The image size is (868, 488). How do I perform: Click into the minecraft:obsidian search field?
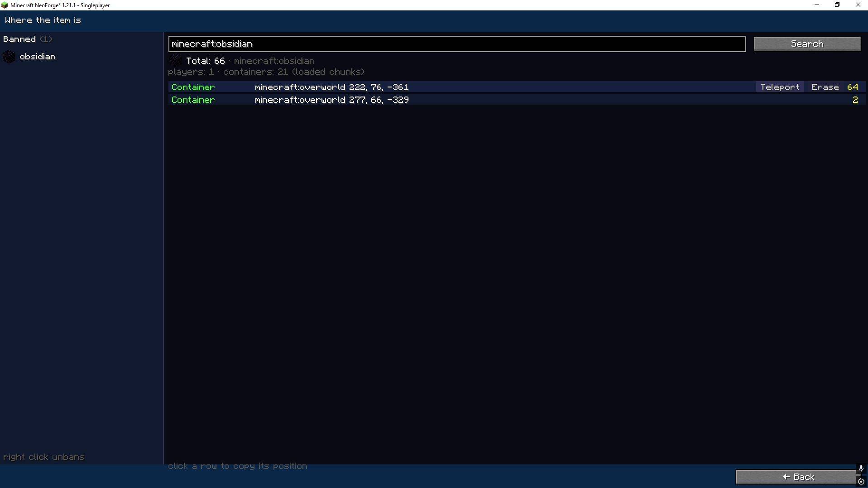457,44
